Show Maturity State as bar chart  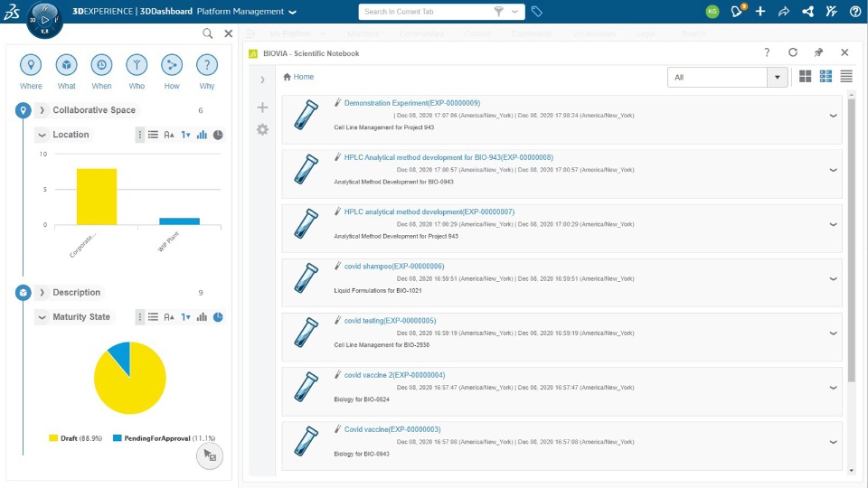tap(202, 317)
